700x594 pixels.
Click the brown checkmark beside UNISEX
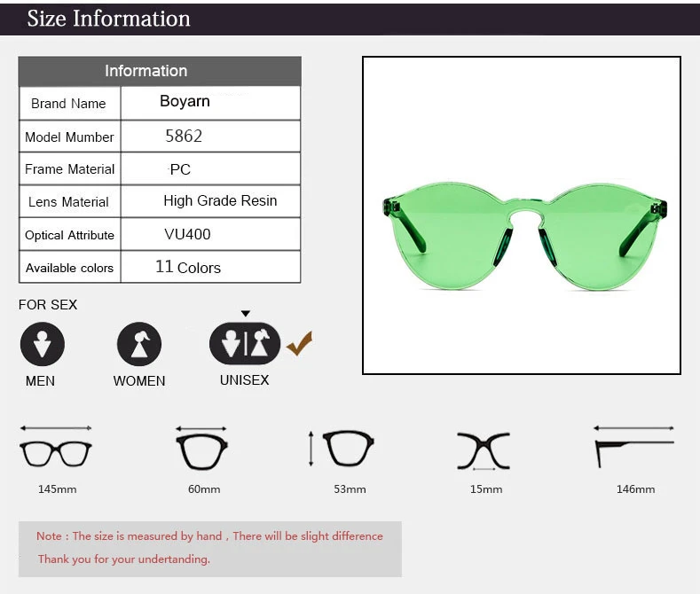tap(300, 343)
